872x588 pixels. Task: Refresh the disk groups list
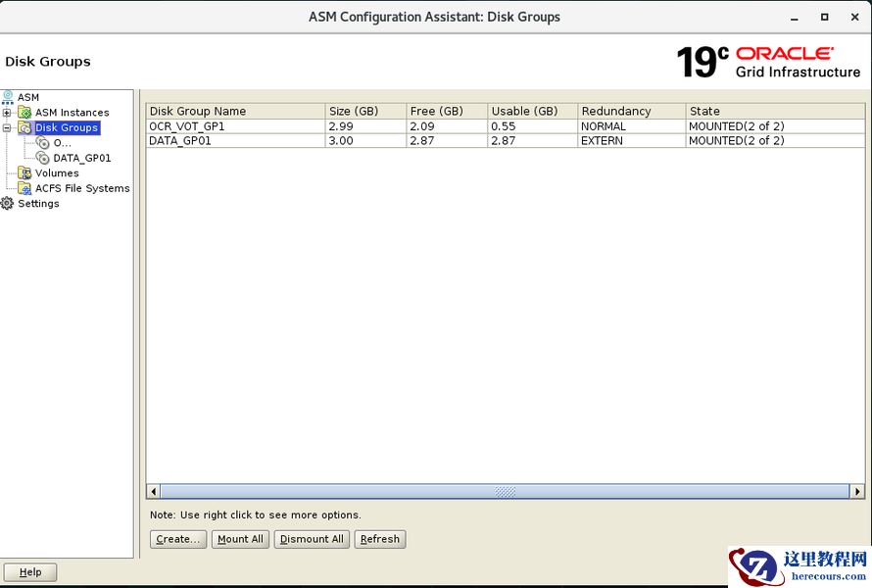[380, 539]
